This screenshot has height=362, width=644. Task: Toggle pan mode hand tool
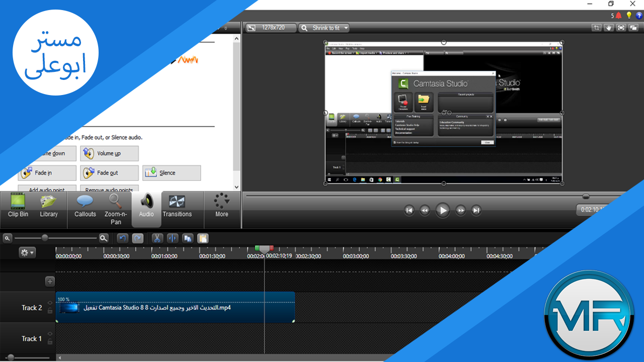[609, 28]
